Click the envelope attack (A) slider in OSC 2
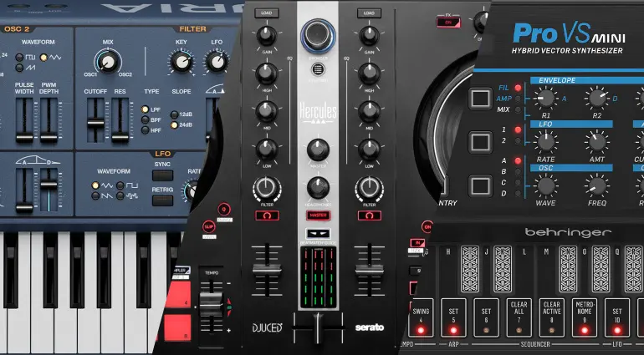This screenshot has height=355, width=644. pyautogui.click(x=24, y=208)
